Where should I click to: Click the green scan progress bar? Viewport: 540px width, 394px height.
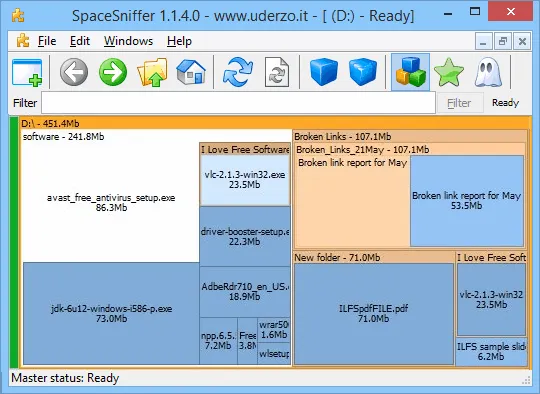(x=14, y=242)
